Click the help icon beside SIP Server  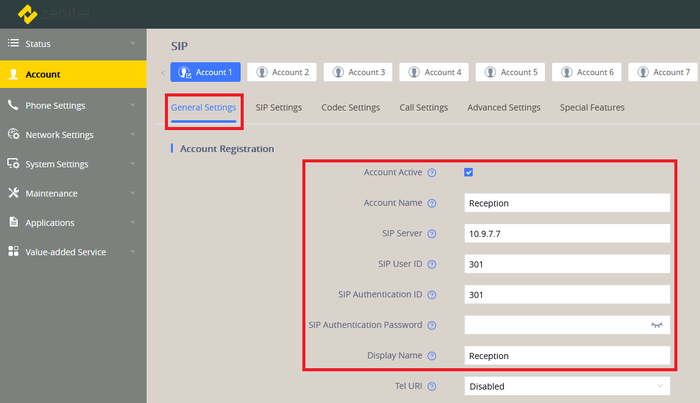tap(432, 234)
